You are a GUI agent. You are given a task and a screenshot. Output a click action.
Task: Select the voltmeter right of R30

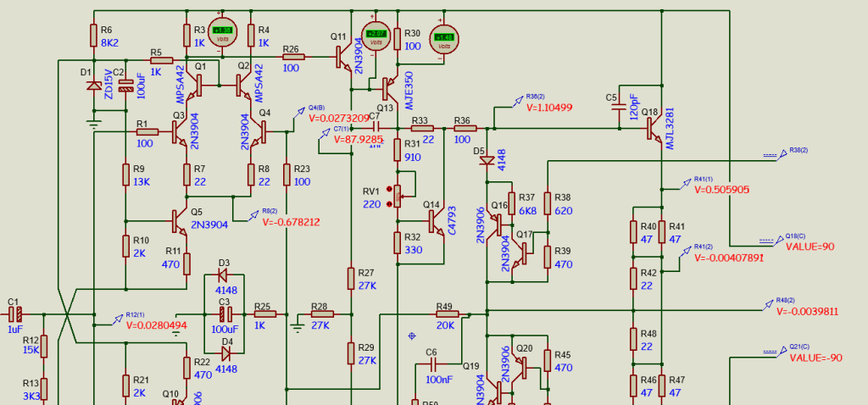click(x=443, y=38)
